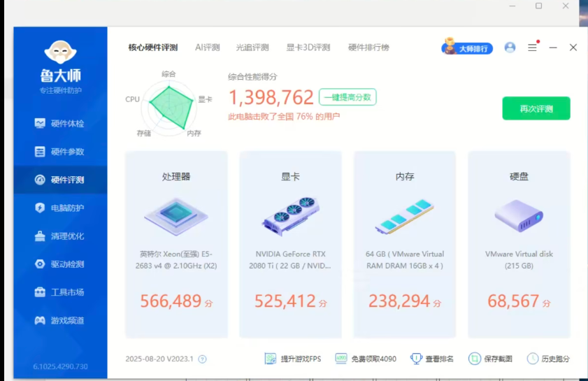Click the version help question-mark icon

point(202,359)
